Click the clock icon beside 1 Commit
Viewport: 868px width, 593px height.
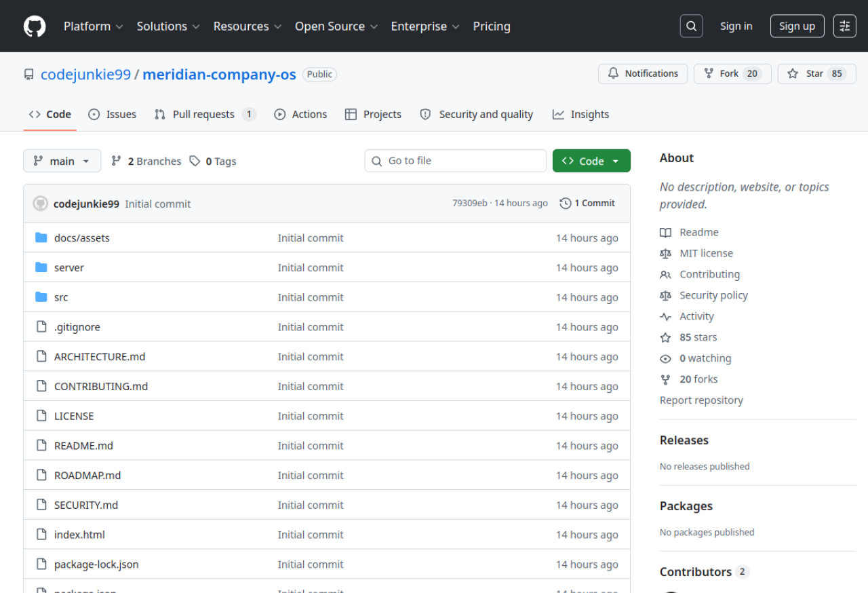pyautogui.click(x=566, y=203)
